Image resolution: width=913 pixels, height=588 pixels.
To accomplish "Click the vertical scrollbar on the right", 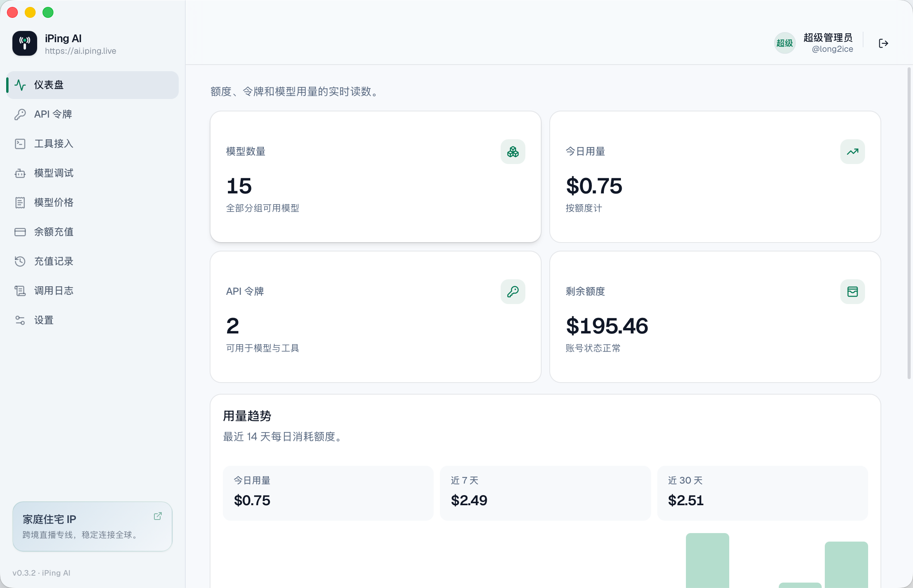I will click(909, 223).
